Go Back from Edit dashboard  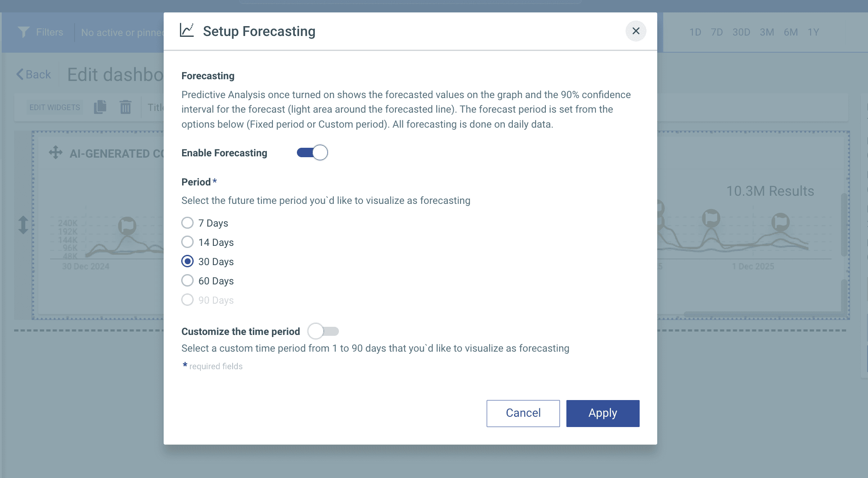(33, 75)
